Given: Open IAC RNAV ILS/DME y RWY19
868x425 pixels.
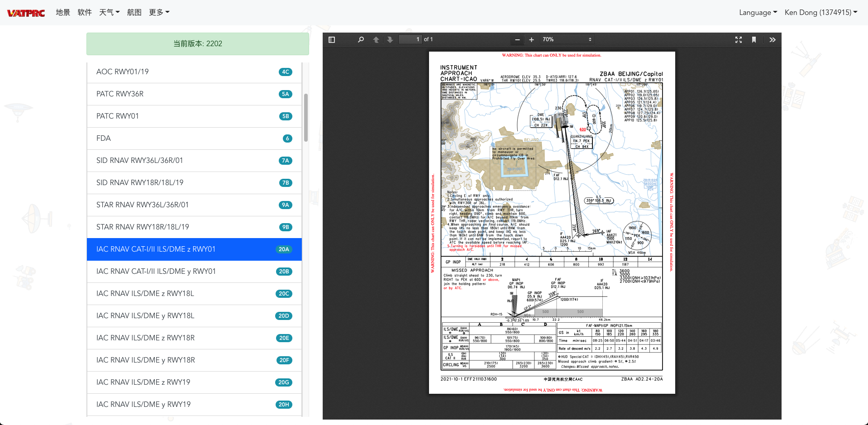Looking at the screenshot, I should (194, 405).
